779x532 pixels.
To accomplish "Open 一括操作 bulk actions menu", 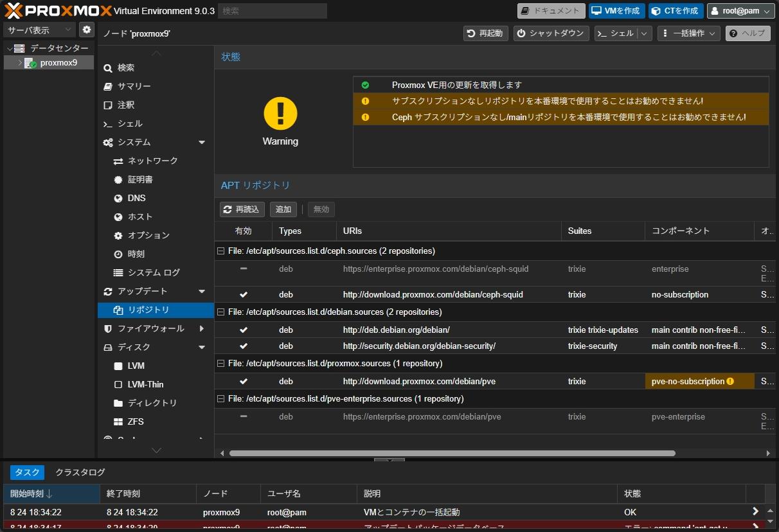I will coord(688,33).
